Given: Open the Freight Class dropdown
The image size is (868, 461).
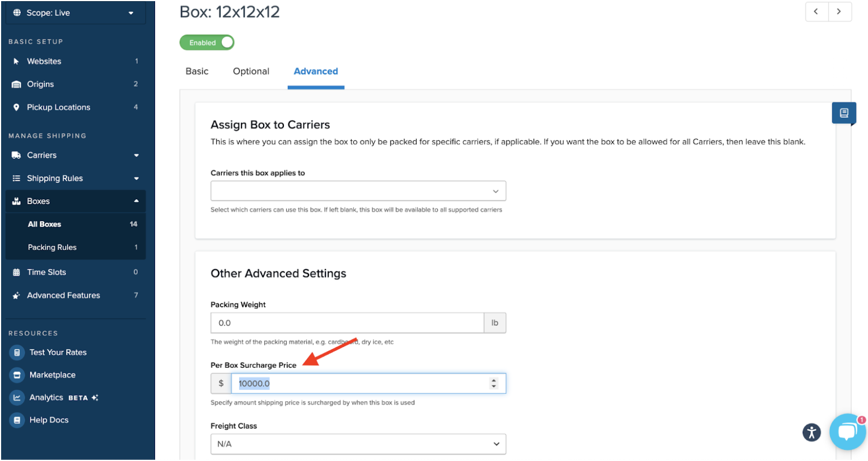Looking at the screenshot, I should (358, 444).
